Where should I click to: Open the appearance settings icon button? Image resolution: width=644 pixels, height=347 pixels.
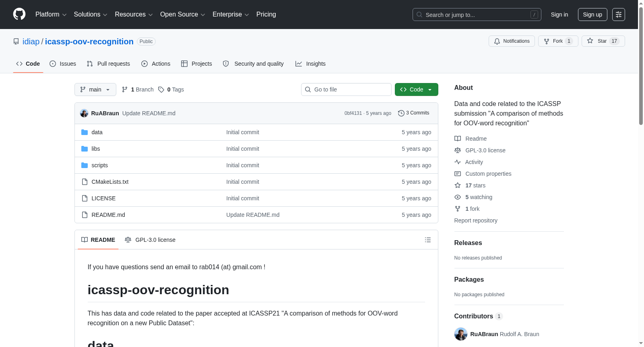(x=619, y=15)
